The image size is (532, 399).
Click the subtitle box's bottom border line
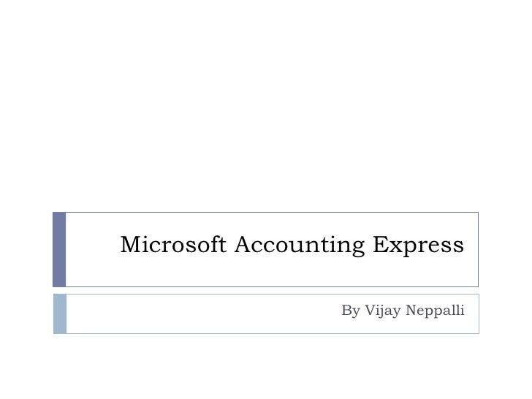click(x=273, y=333)
